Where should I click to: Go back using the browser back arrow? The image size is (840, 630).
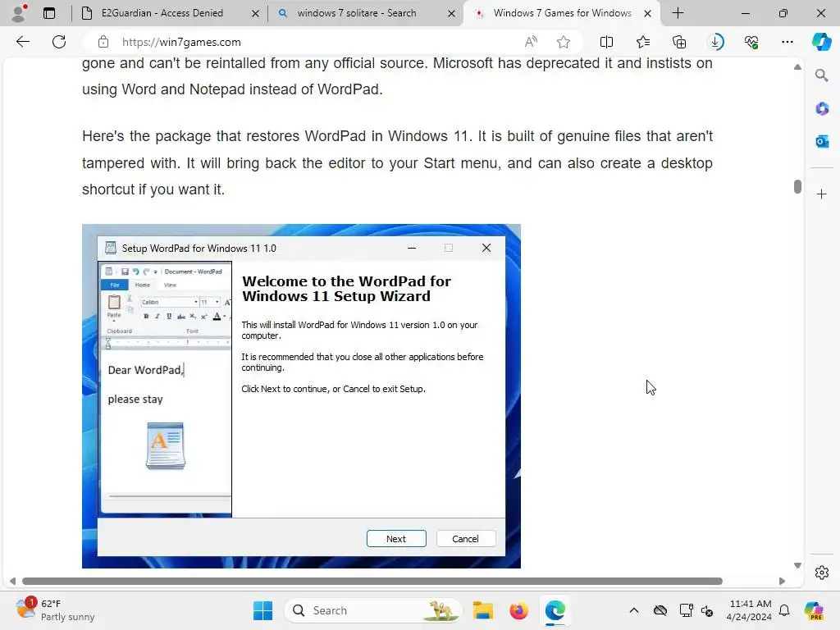click(22, 42)
